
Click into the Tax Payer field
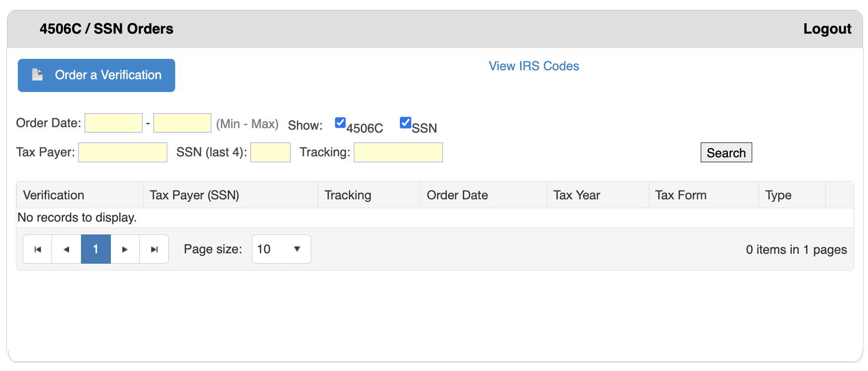[x=123, y=152]
